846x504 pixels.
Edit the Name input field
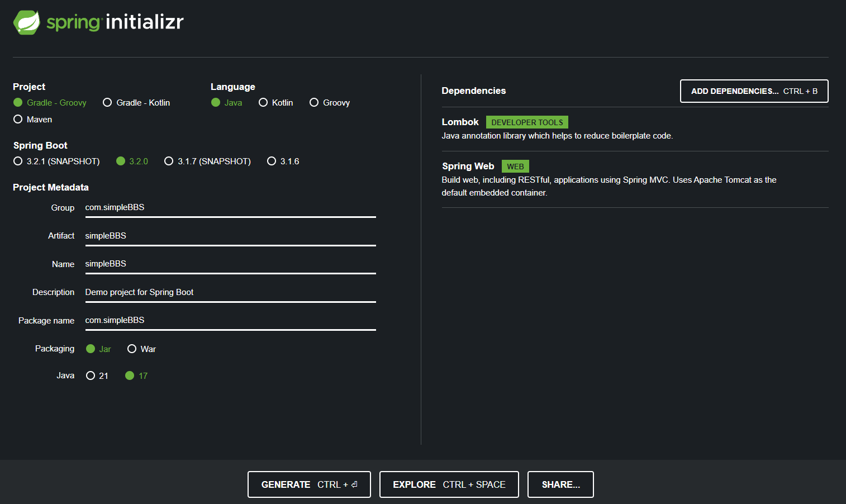click(230, 264)
